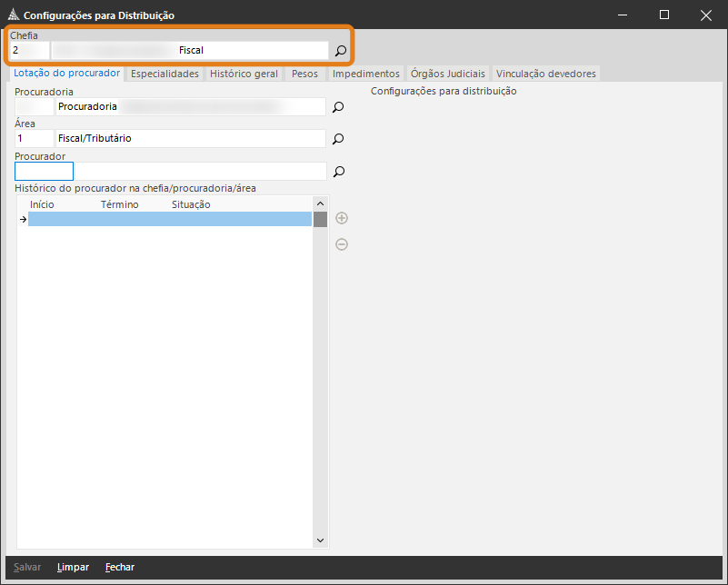Viewport: 728px width, 585px height.
Task: Click the Chefia code field
Action: pos(29,50)
